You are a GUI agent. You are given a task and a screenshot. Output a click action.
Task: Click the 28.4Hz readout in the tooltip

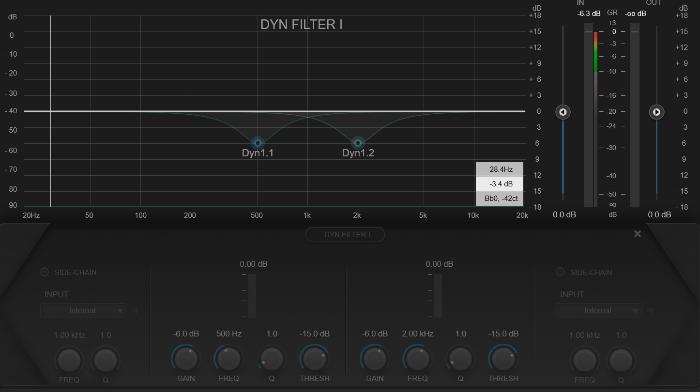tap(500, 169)
